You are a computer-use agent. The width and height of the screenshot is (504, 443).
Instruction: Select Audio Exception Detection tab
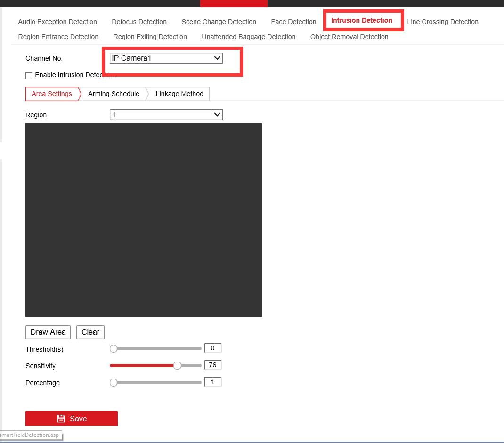[57, 22]
